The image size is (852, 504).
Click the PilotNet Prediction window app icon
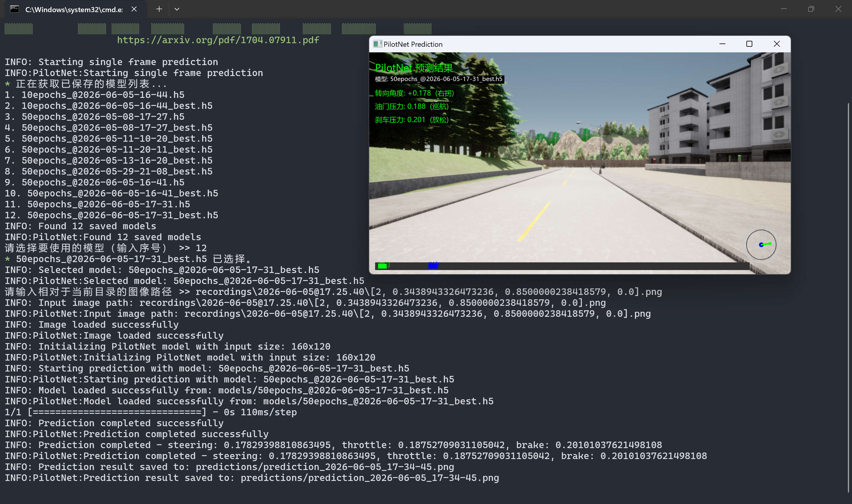pos(377,44)
